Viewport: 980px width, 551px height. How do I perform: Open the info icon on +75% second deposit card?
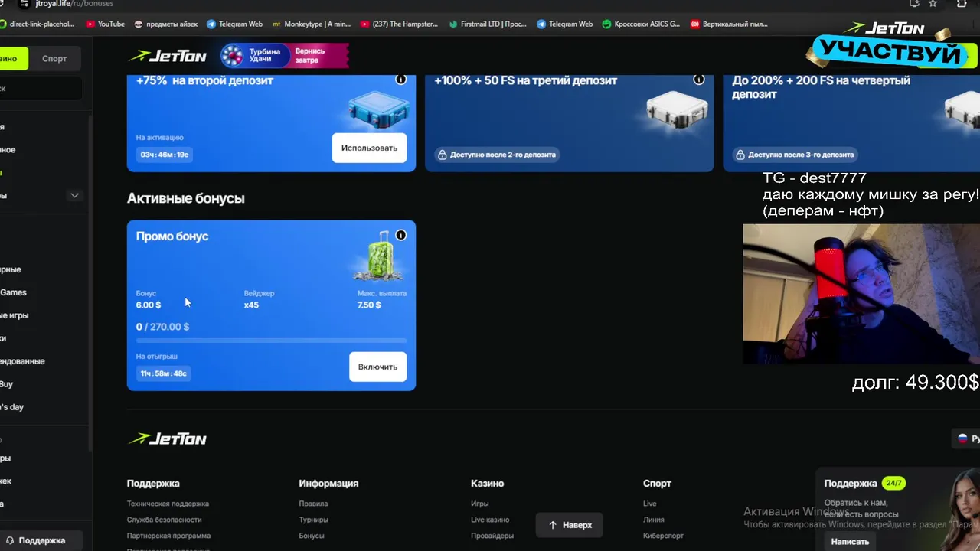tap(400, 80)
